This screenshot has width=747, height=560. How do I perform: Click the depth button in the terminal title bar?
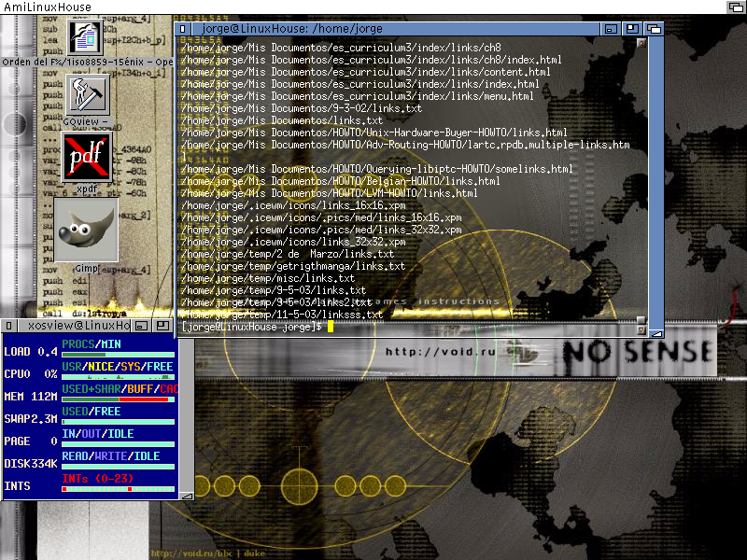[x=655, y=29]
